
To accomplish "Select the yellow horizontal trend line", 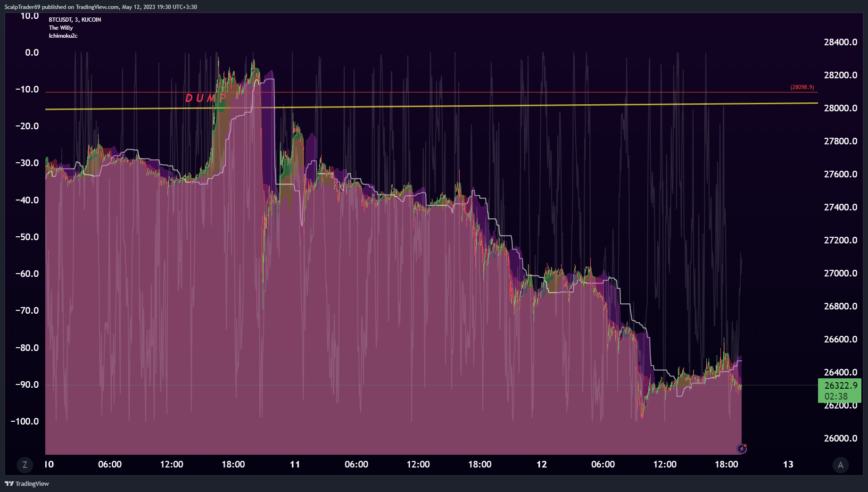I will pyautogui.click(x=431, y=106).
